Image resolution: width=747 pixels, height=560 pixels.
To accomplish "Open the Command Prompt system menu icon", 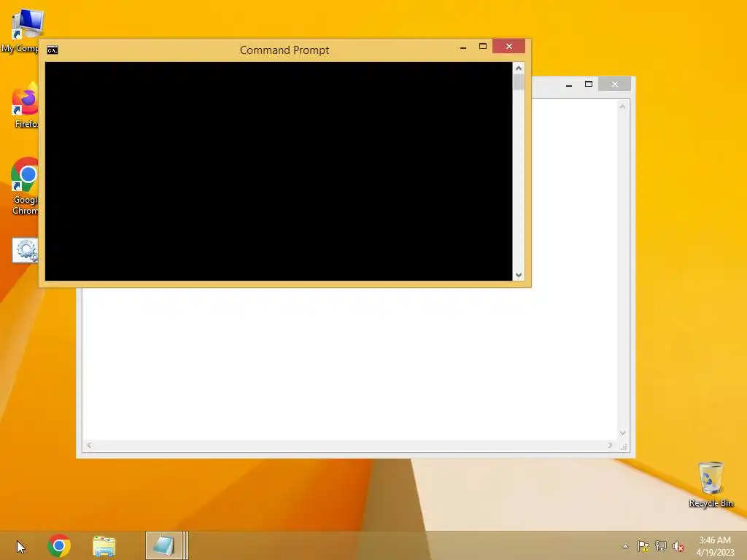I will (53, 50).
